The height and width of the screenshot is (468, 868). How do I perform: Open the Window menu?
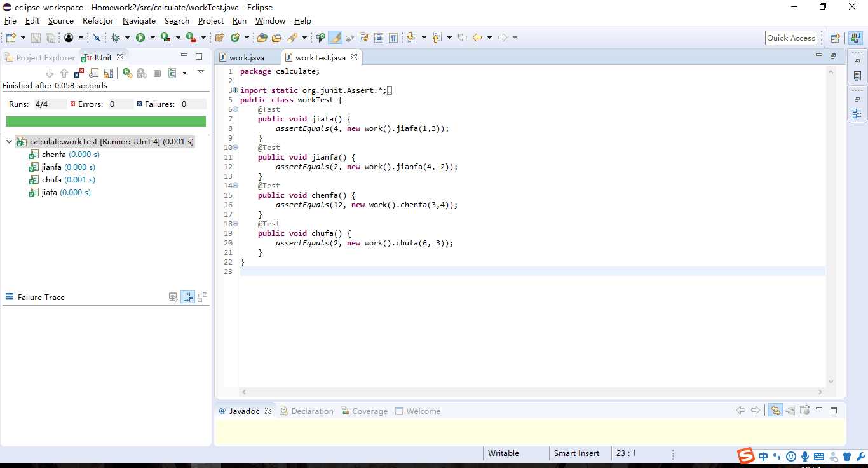(270, 21)
